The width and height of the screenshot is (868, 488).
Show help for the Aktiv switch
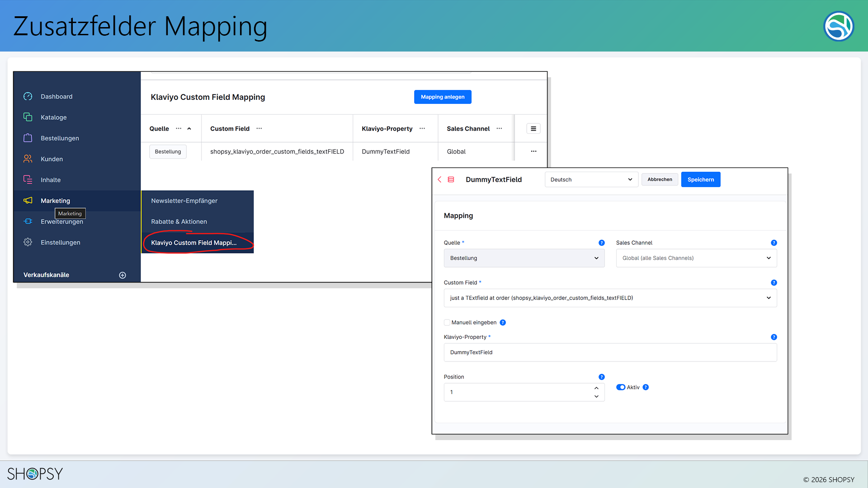point(646,387)
